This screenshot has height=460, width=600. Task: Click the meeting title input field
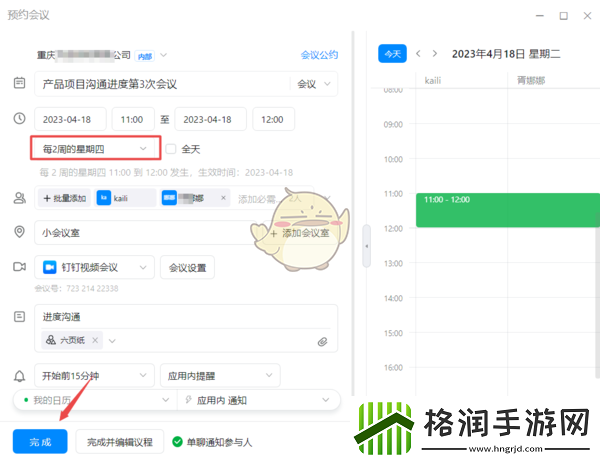tap(163, 84)
